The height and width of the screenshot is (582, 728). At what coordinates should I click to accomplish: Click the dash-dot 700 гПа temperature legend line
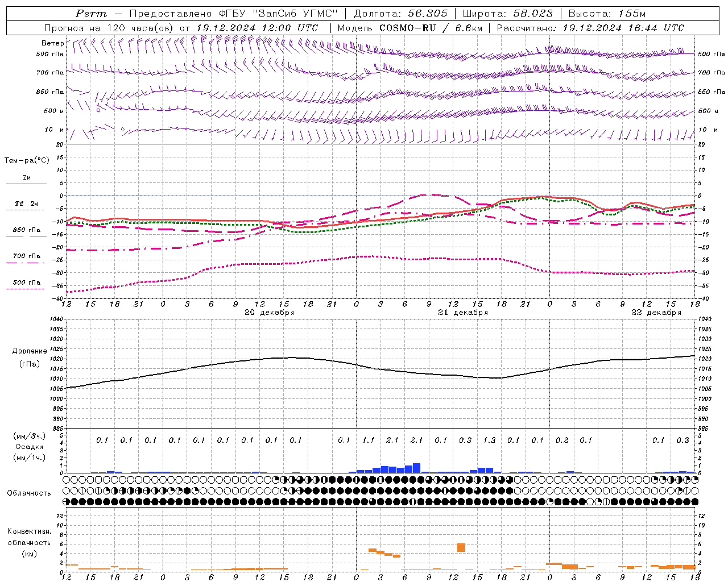(25, 263)
